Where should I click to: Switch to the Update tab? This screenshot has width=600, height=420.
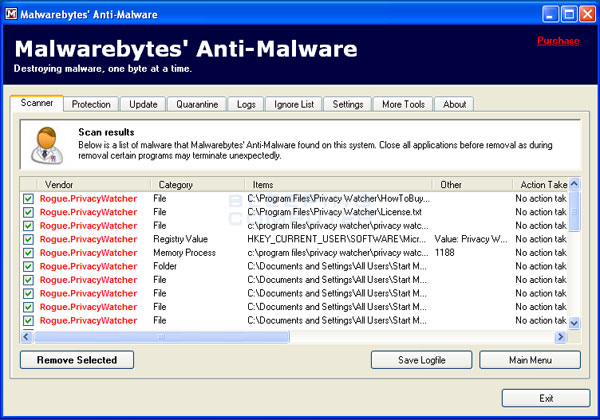pyautogui.click(x=143, y=104)
